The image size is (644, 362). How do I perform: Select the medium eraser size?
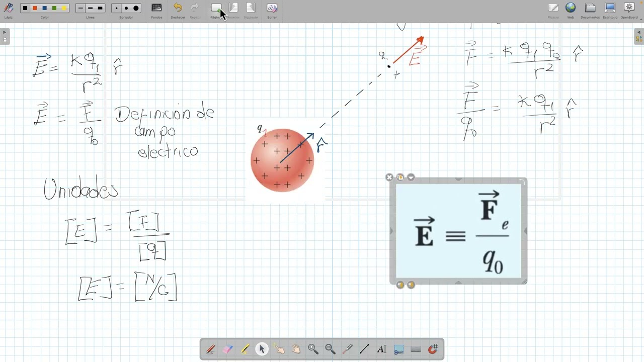point(126,8)
